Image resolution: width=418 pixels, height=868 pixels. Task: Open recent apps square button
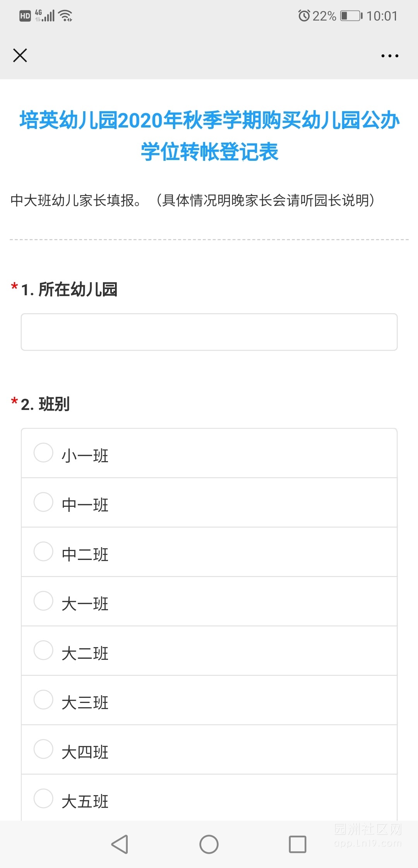pos(298,844)
